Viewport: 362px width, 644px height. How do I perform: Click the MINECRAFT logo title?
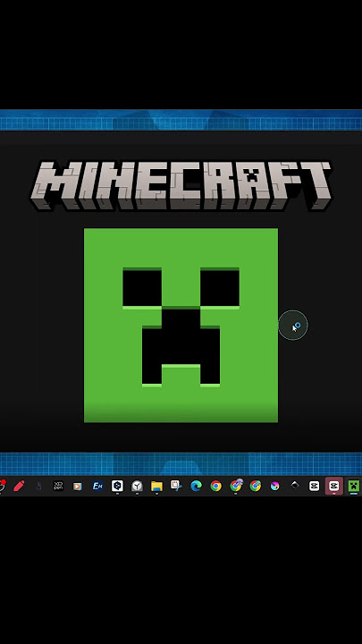click(181, 185)
